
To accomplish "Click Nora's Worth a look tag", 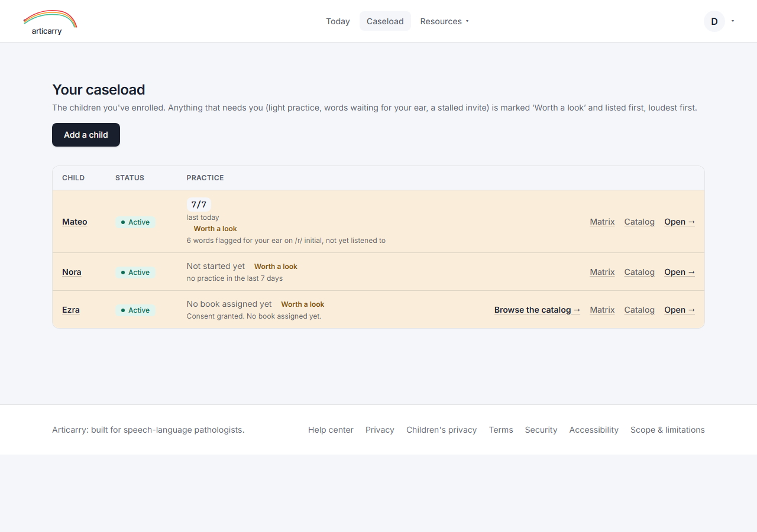I will (x=276, y=267).
